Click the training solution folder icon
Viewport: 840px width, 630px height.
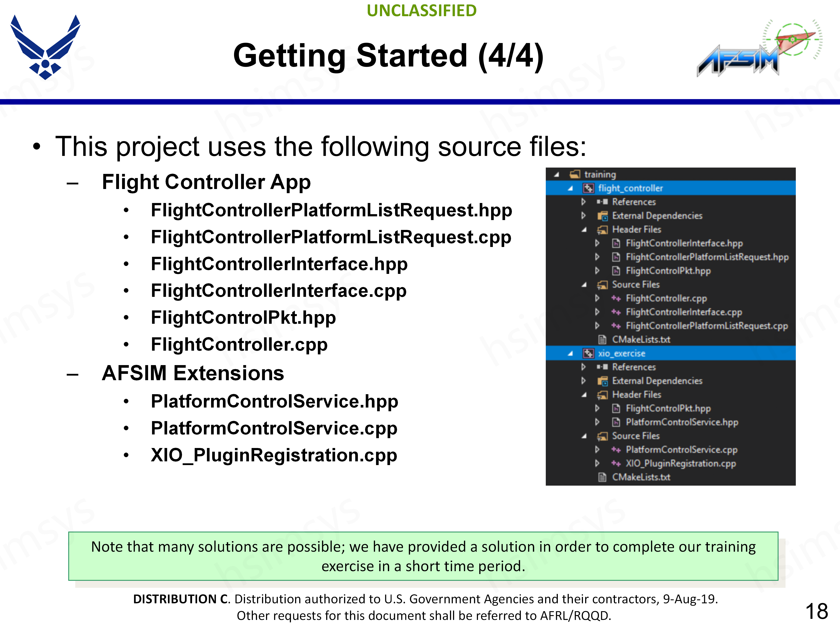point(575,174)
